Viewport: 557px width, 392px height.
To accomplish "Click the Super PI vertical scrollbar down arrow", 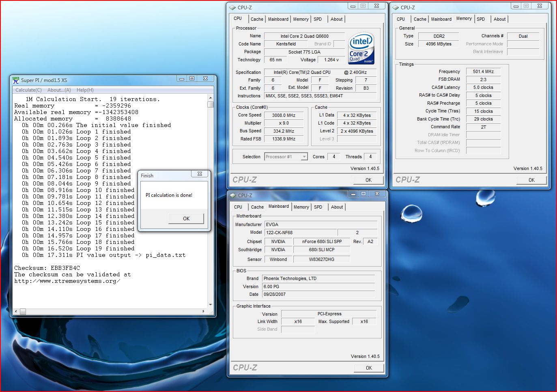I will click(x=211, y=305).
